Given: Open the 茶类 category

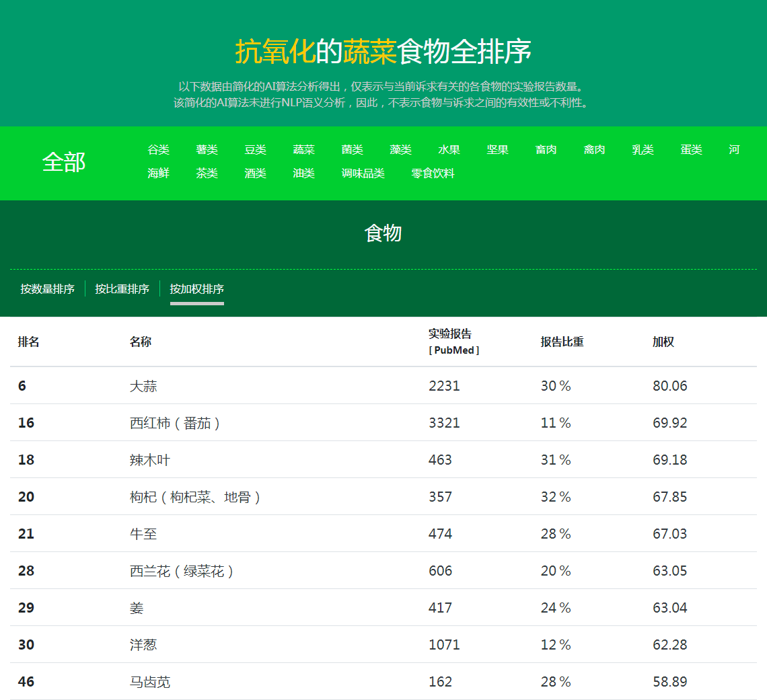Looking at the screenshot, I should pos(207,173).
